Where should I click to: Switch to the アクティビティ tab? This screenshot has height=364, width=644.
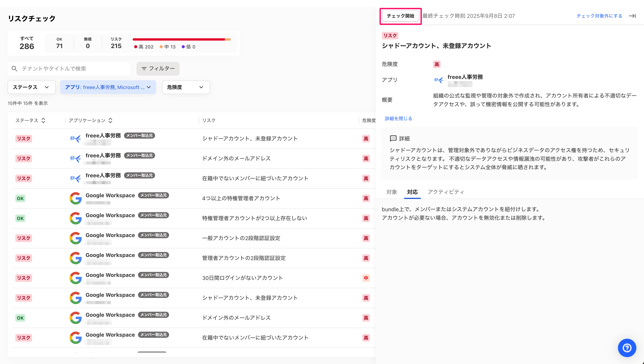click(446, 192)
